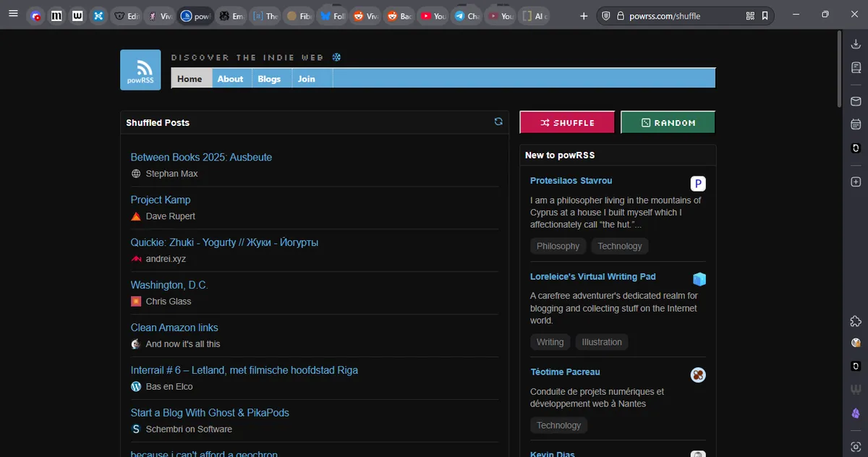Switch to the Fib tab

click(x=299, y=16)
